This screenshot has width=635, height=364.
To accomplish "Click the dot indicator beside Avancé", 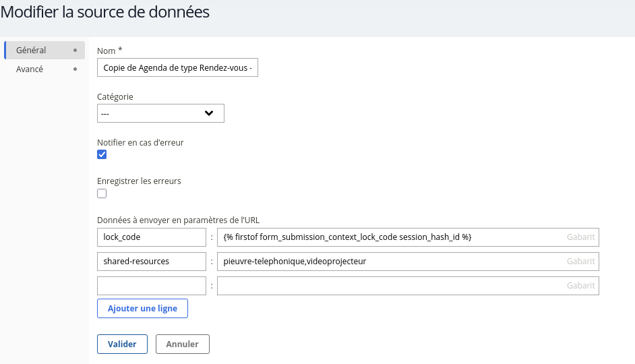I will point(75,69).
